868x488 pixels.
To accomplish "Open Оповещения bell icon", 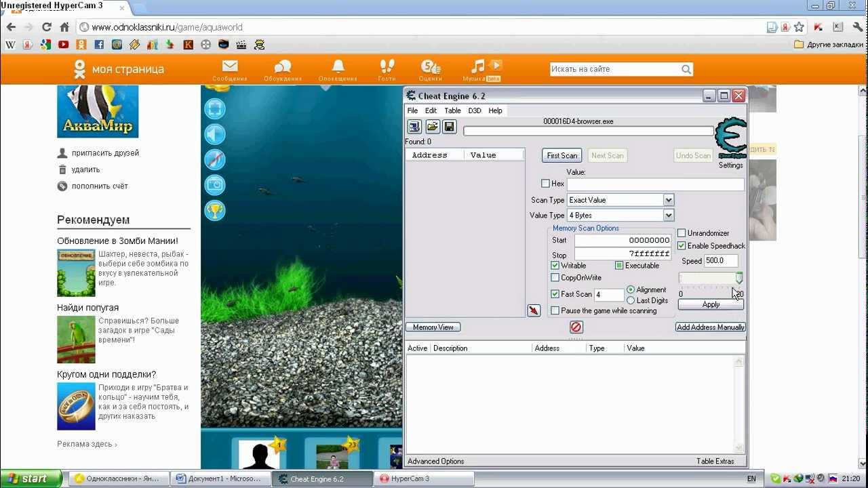I will click(338, 66).
